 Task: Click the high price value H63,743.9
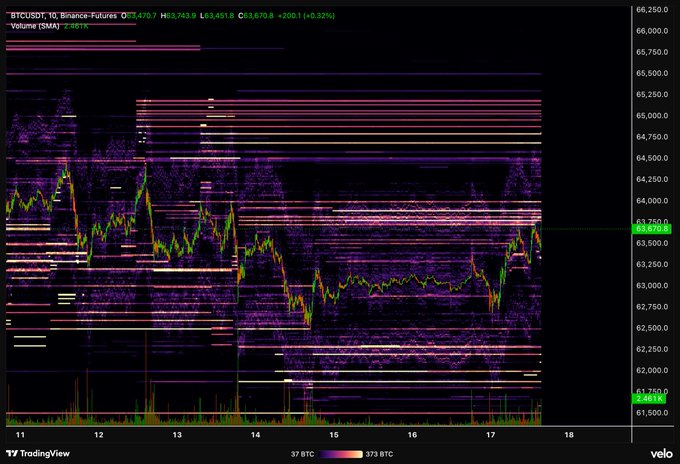178,16
